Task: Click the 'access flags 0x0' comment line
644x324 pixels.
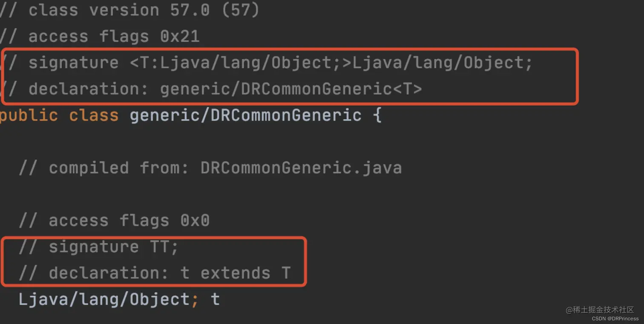Action: 114,221
